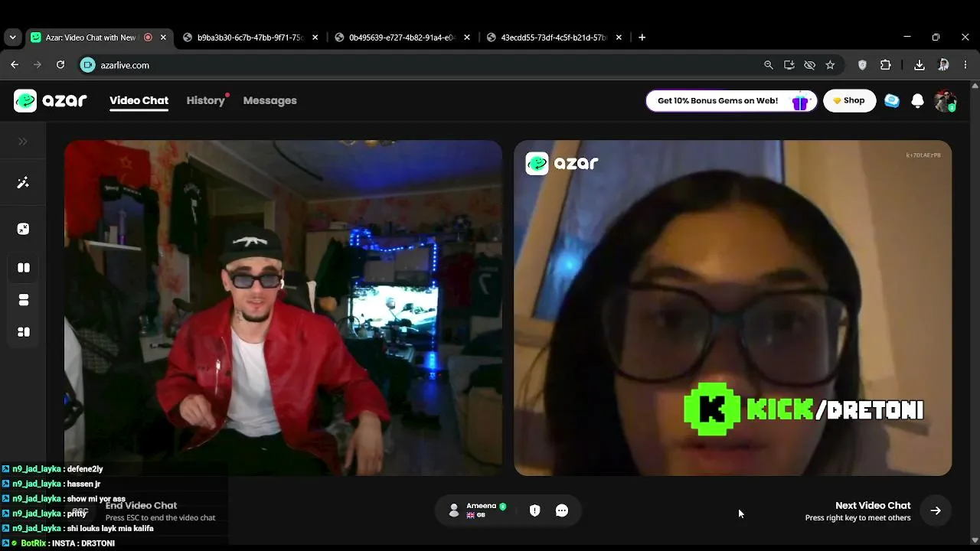Screen dimensions: 980x551
Task: Show browser downloads
Action: pos(920,65)
